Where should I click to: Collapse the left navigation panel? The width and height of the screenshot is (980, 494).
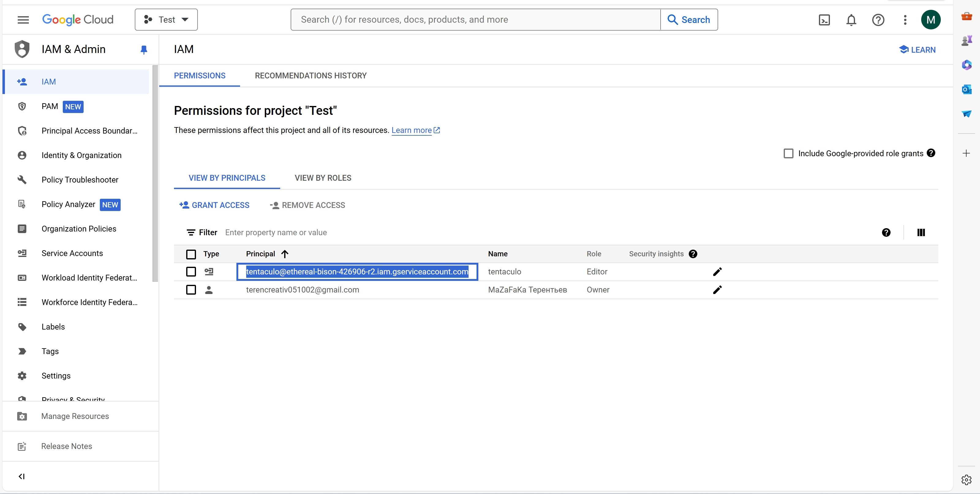point(22,477)
